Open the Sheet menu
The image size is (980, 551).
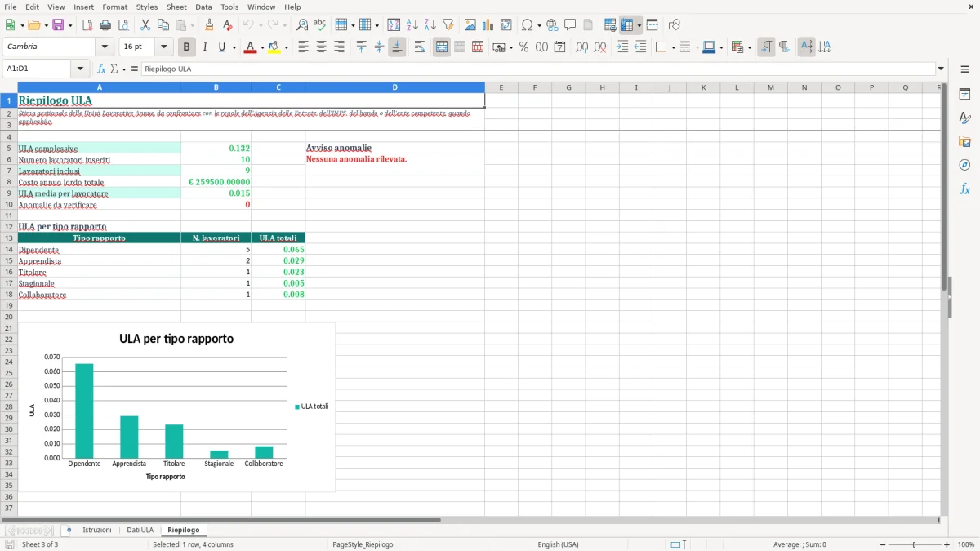(176, 7)
